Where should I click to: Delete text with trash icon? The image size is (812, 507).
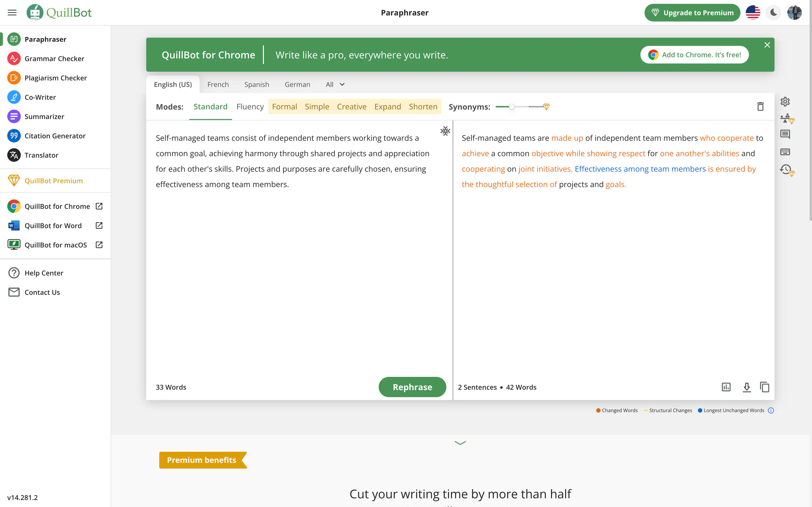click(760, 107)
